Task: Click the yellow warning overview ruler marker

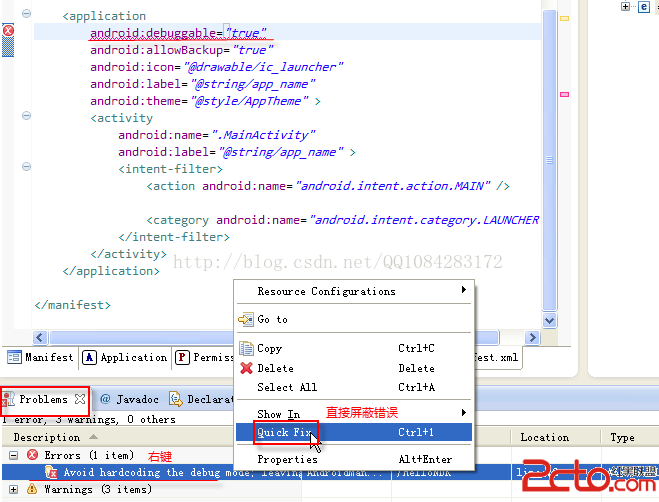Action: pyautogui.click(x=564, y=18)
